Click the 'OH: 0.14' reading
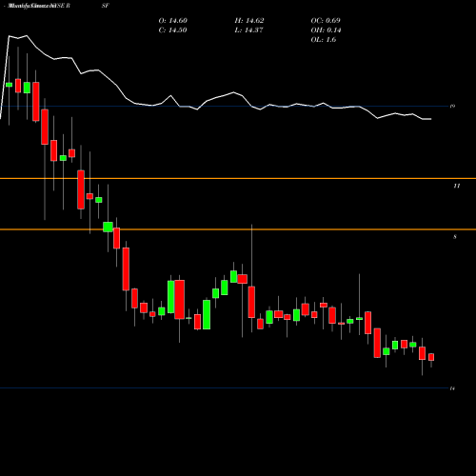This screenshot has width=476, height=476. (326, 30)
